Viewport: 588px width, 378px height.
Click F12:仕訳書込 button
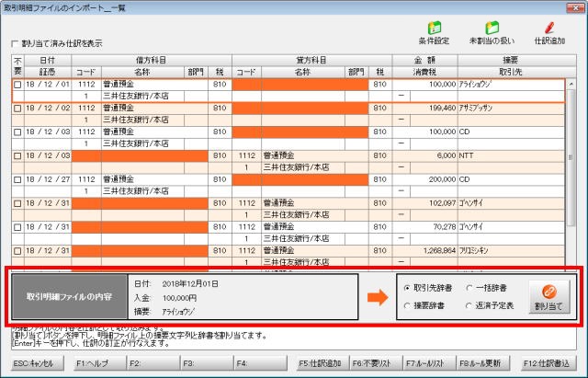pyautogui.click(x=549, y=363)
